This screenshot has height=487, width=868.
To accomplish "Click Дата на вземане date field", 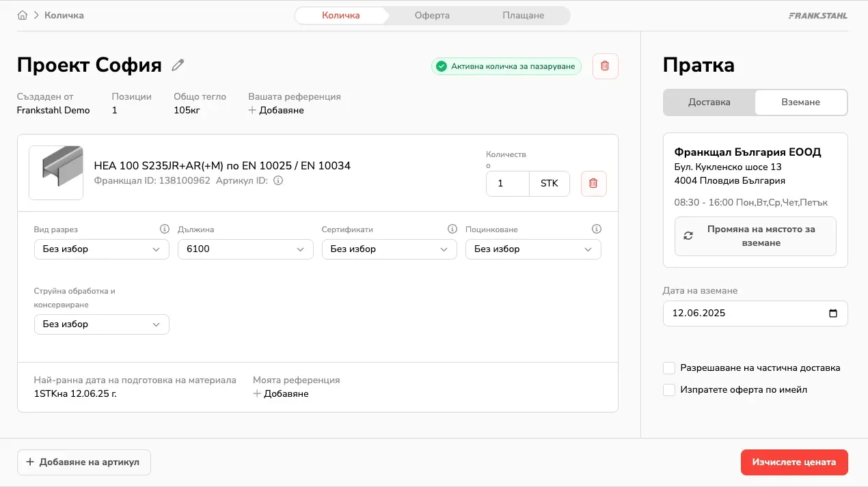I will pyautogui.click(x=755, y=314).
